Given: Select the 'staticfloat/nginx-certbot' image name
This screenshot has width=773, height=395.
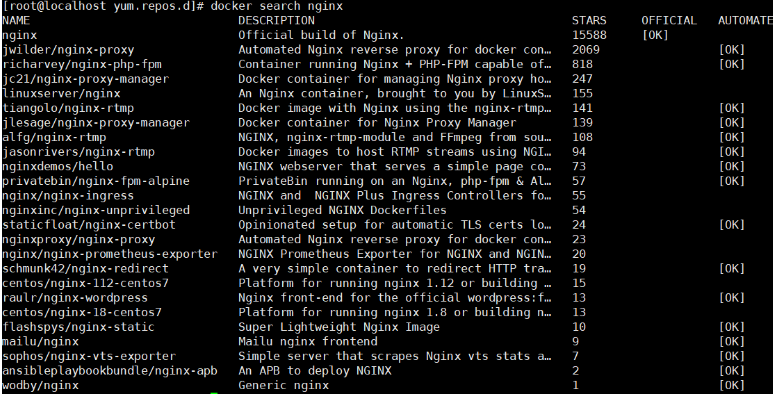Looking at the screenshot, I should [89, 225].
